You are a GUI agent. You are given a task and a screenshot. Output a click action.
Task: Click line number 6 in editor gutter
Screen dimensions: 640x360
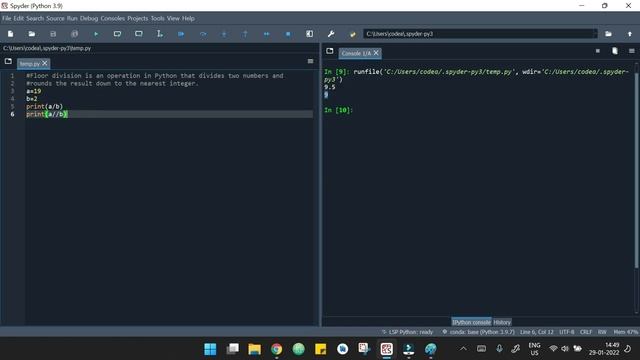(12, 114)
